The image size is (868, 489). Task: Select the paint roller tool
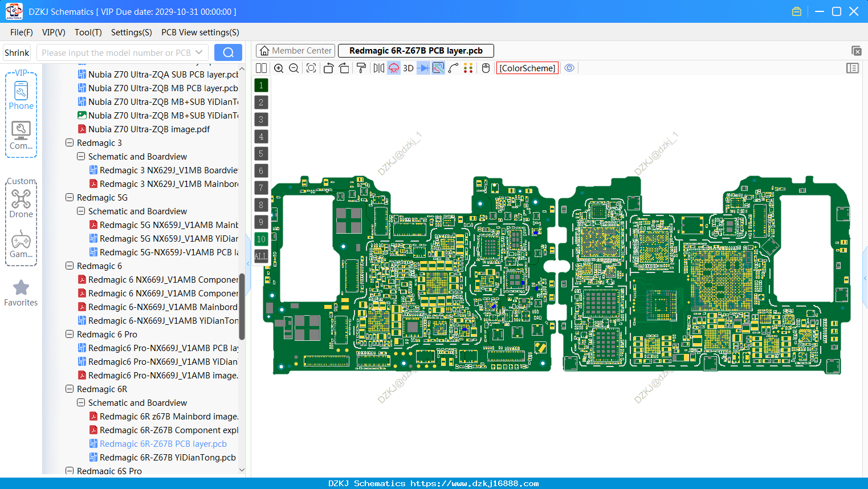361,68
